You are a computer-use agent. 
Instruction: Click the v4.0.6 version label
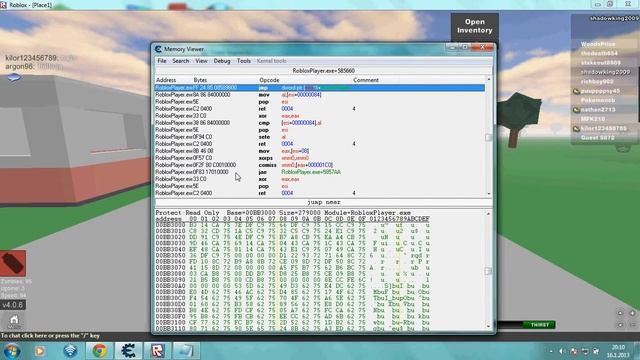[x=12, y=305]
